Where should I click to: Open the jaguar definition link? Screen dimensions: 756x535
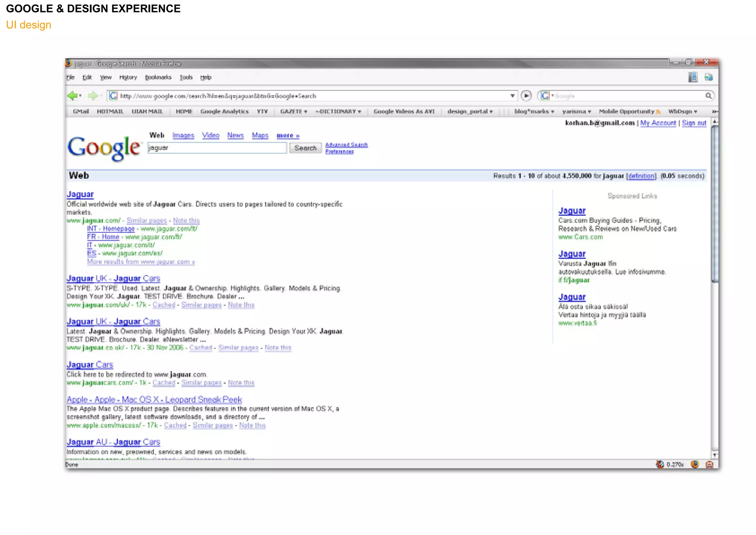(x=641, y=176)
